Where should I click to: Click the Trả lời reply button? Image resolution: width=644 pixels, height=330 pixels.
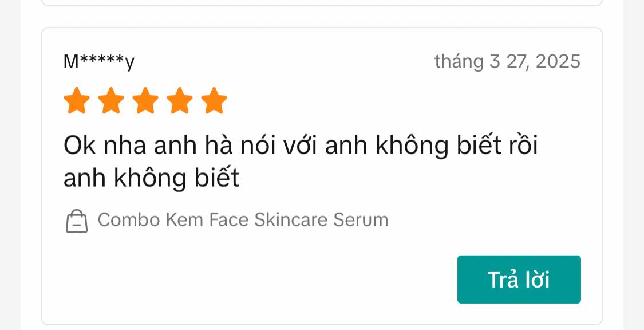pos(519,280)
